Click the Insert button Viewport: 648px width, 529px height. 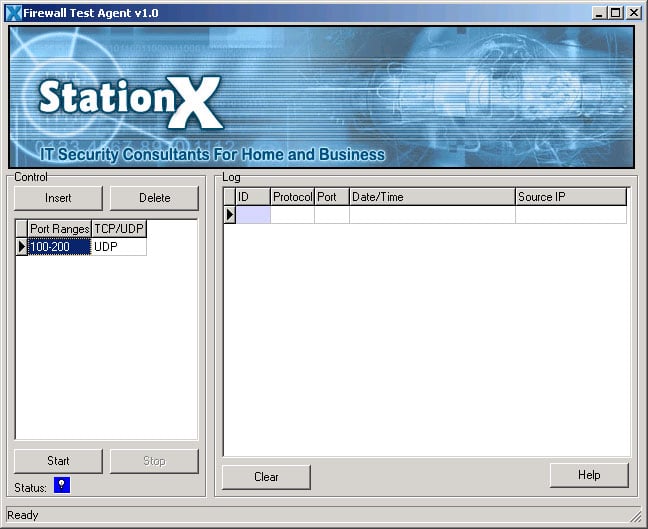58,198
